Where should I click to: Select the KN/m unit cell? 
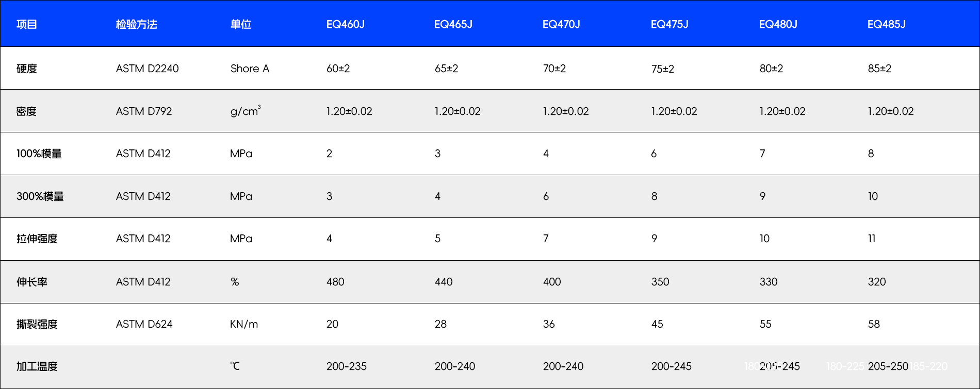click(244, 324)
